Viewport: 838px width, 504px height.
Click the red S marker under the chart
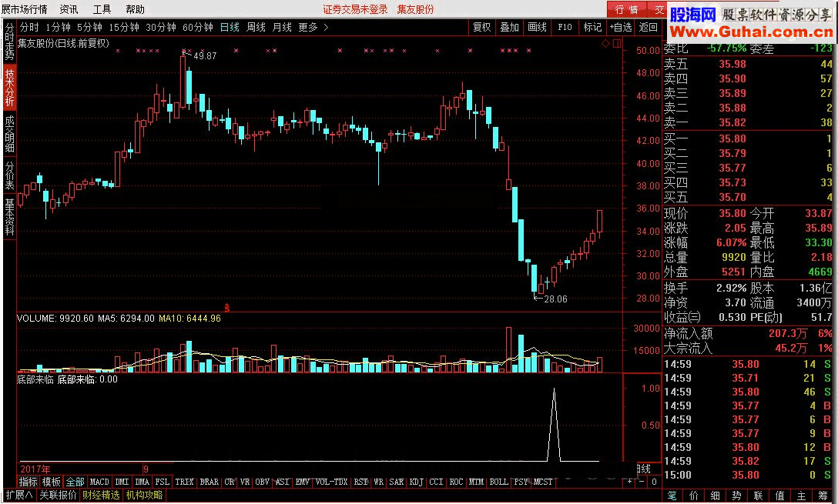[x=227, y=308]
